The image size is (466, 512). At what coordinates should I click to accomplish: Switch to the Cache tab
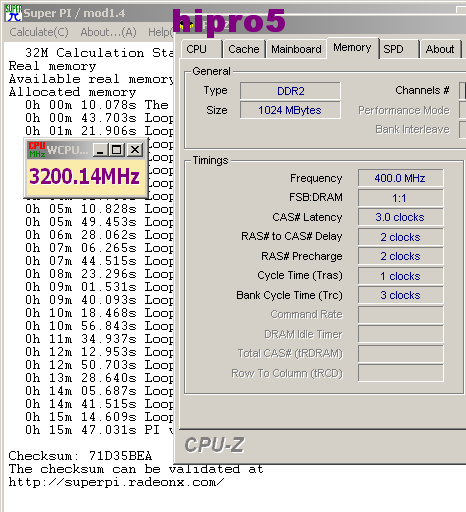click(x=244, y=49)
